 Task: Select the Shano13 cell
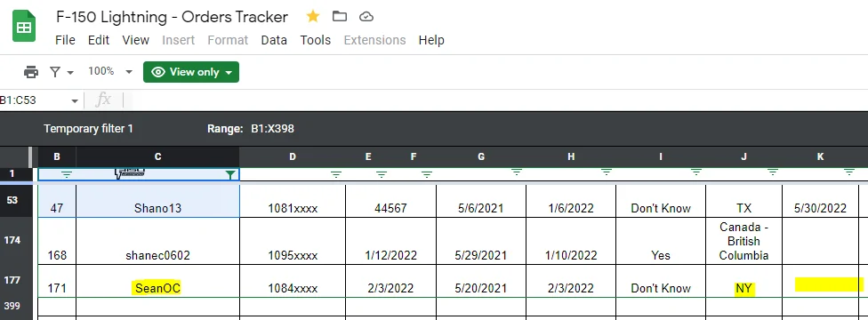click(x=157, y=201)
